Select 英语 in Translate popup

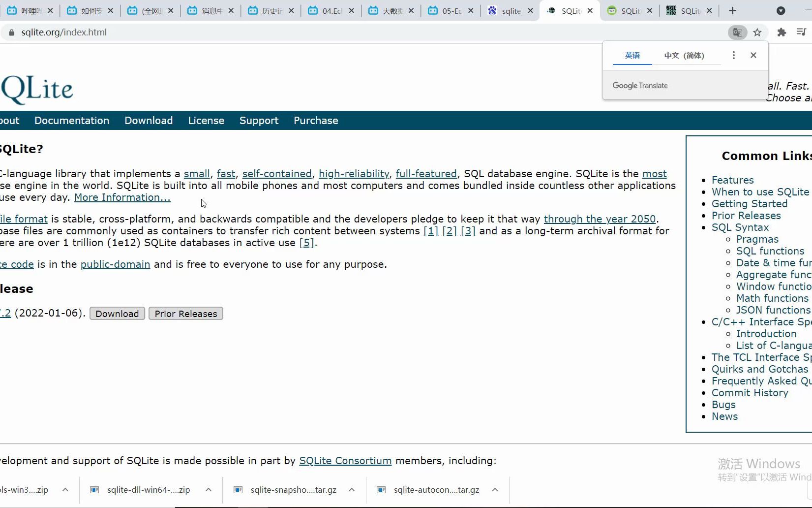coord(632,56)
